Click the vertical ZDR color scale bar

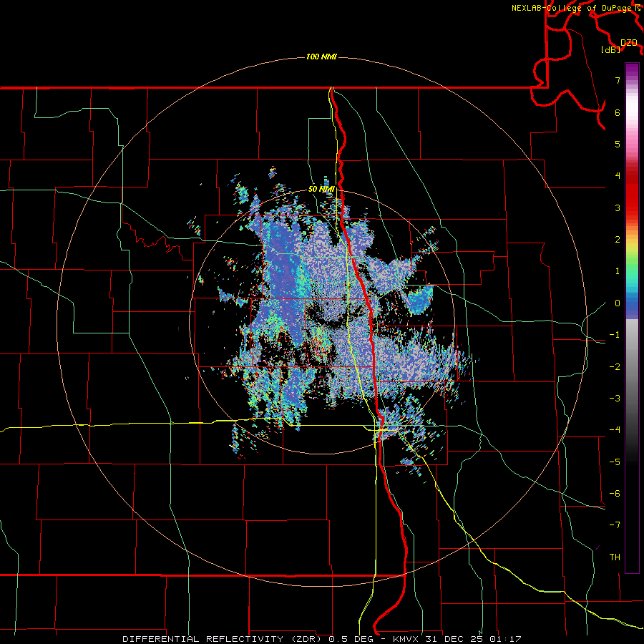632,318
